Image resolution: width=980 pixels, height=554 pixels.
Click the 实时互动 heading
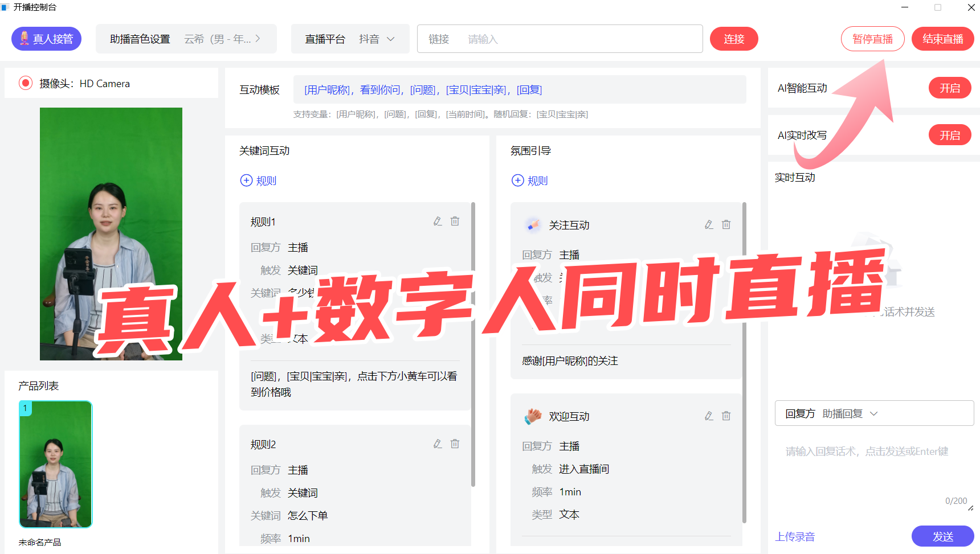point(795,177)
